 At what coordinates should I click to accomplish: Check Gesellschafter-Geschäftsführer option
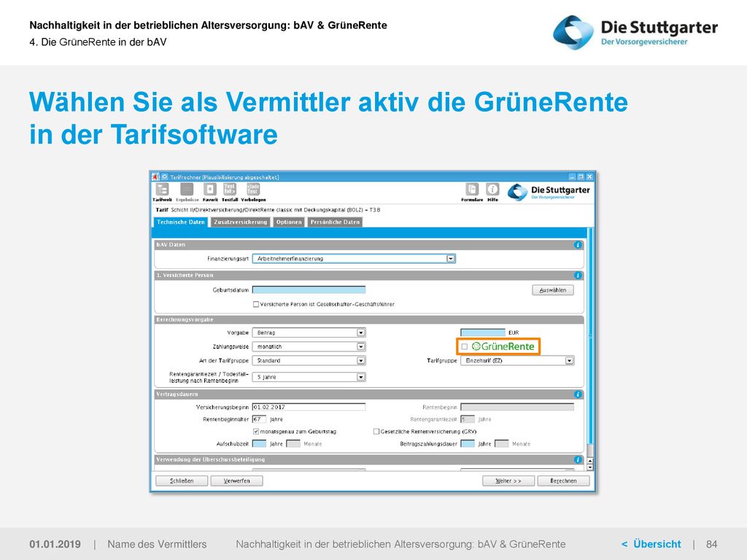(x=256, y=304)
